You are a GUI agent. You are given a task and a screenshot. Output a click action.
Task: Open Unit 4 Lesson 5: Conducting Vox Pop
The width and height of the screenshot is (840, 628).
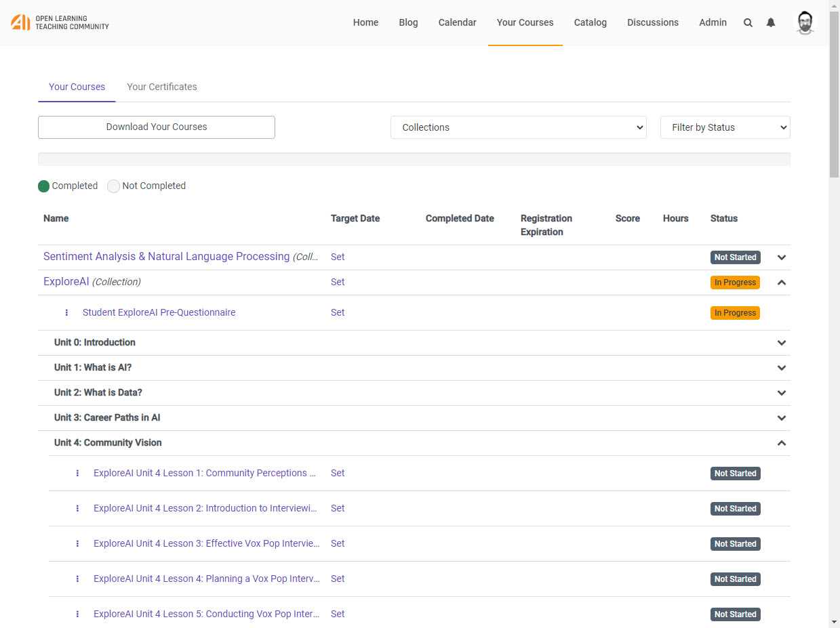coord(207,614)
